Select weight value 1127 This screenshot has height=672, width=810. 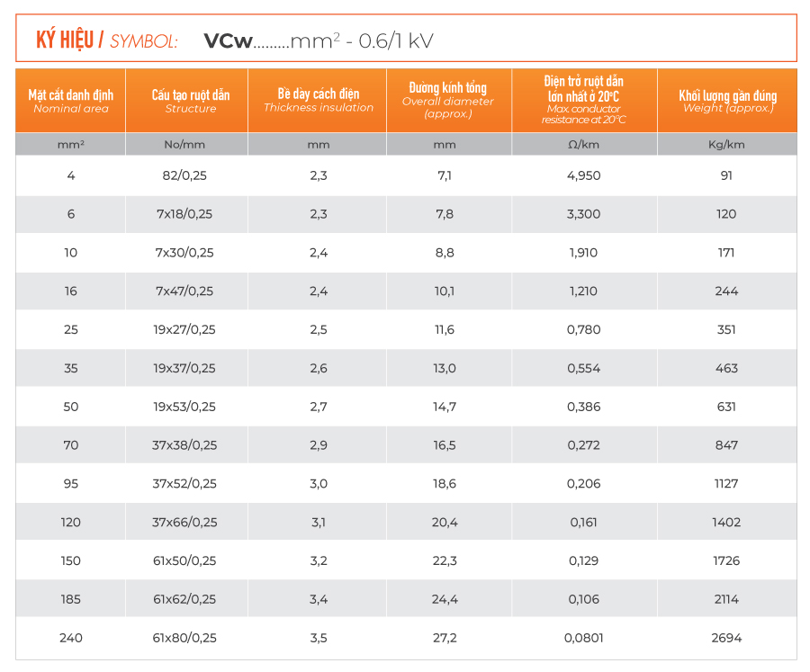[726, 483]
